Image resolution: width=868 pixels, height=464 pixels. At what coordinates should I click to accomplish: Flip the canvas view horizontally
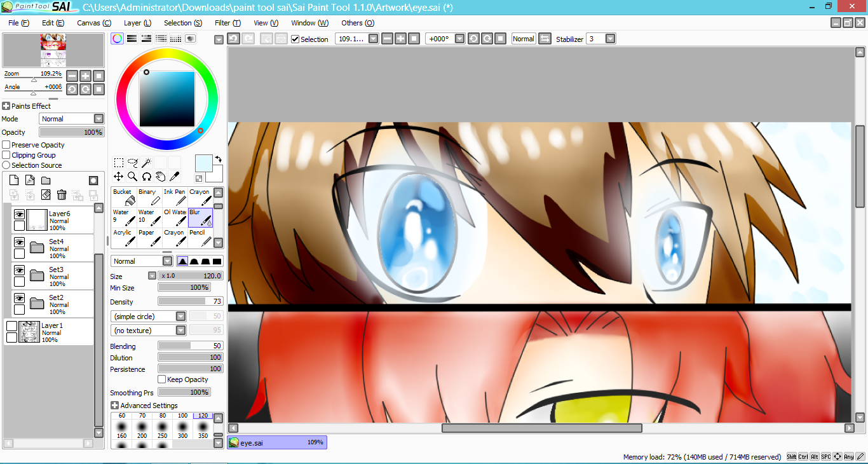545,39
